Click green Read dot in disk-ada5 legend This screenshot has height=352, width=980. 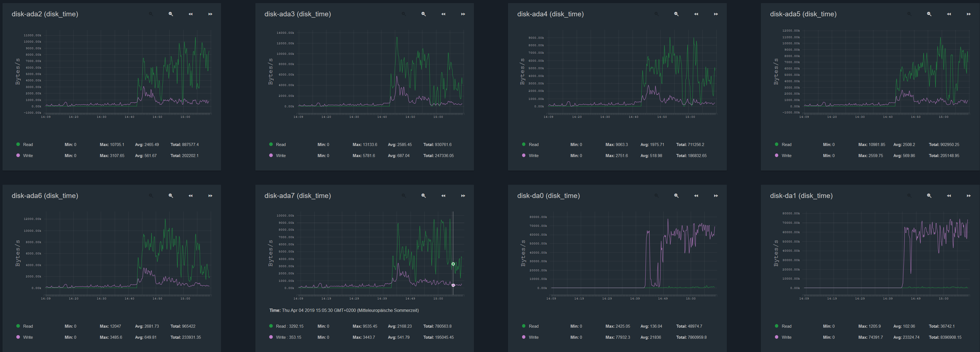[777, 144]
